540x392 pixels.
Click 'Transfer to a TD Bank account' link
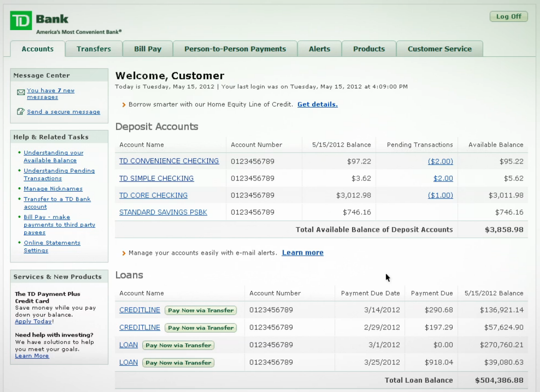pyautogui.click(x=57, y=203)
